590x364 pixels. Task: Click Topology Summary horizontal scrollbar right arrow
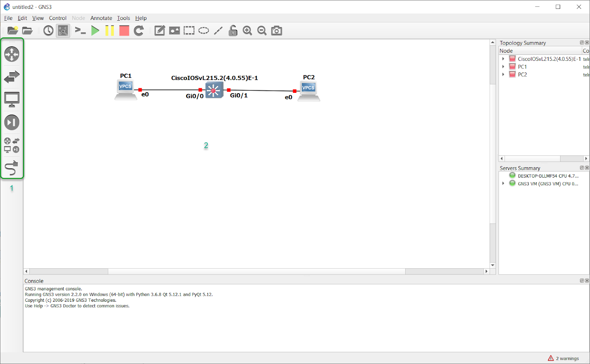click(x=586, y=158)
